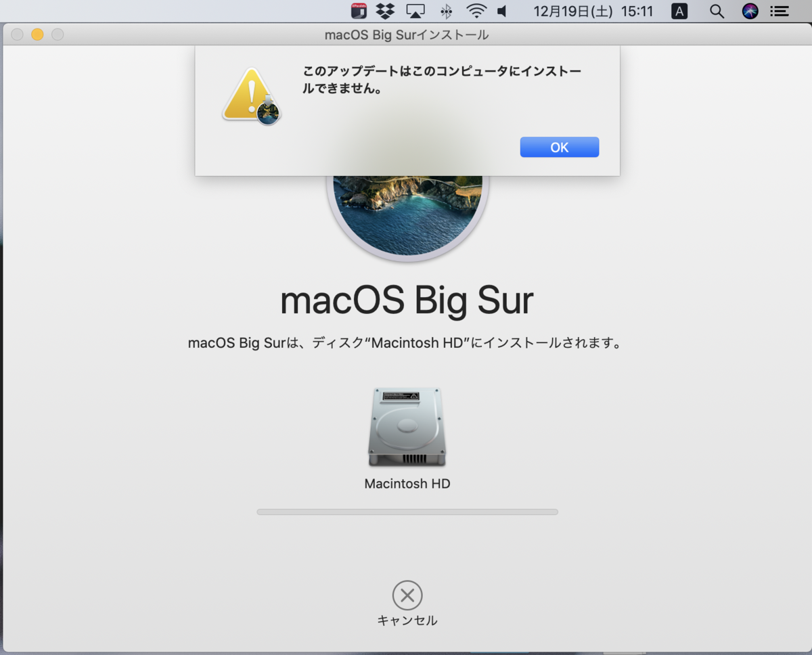Open Notification Center list icon

tap(780, 11)
